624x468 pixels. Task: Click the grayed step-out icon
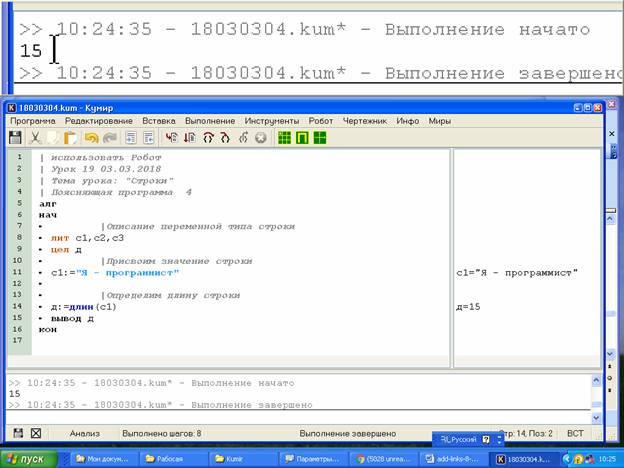tap(243, 138)
